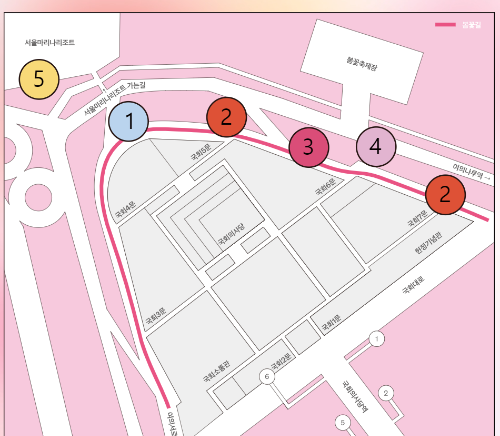Image resolution: width=500 pixels, height=436 pixels.
Task: Click the light purple number 4 marker
Action: coord(376,147)
